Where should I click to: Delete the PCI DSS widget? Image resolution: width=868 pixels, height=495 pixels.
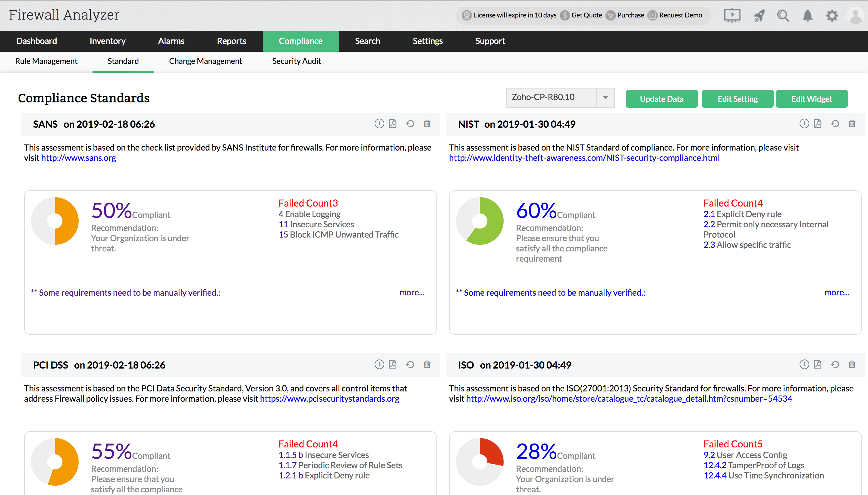point(427,364)
